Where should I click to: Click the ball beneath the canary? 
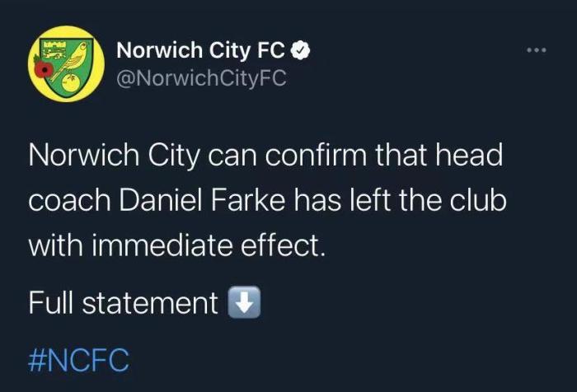69,82
